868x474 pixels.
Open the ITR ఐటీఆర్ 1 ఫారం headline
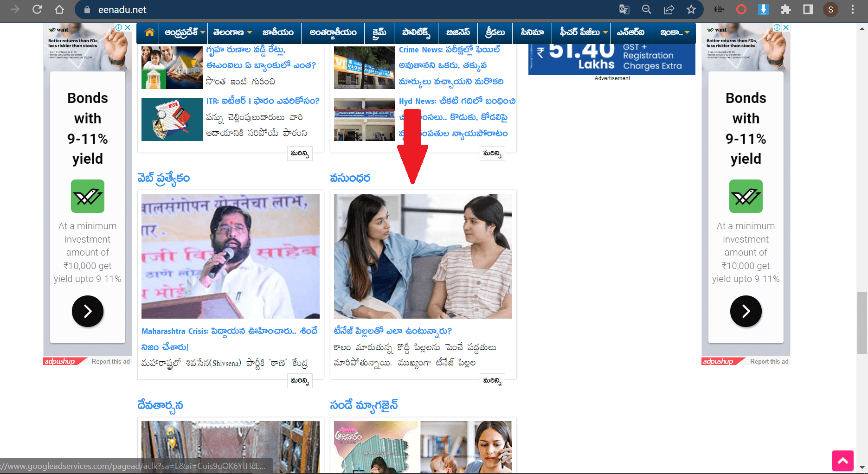point(263,101)
